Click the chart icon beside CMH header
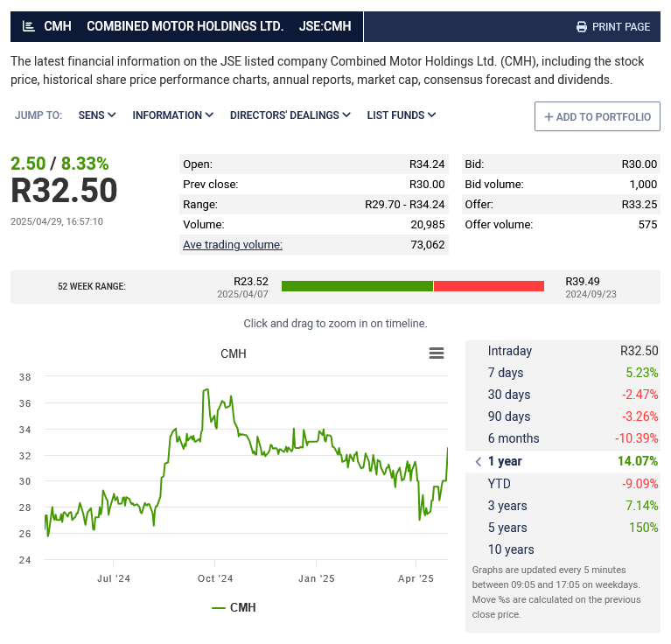This screenshot has height=644, width=671. 28,26
